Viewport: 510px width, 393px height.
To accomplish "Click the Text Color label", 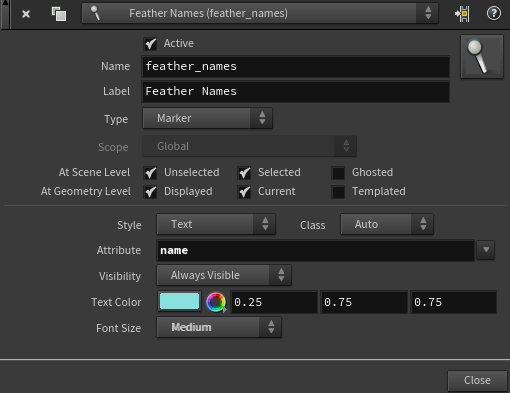I will pyautogui.click(x=116, y=302).
